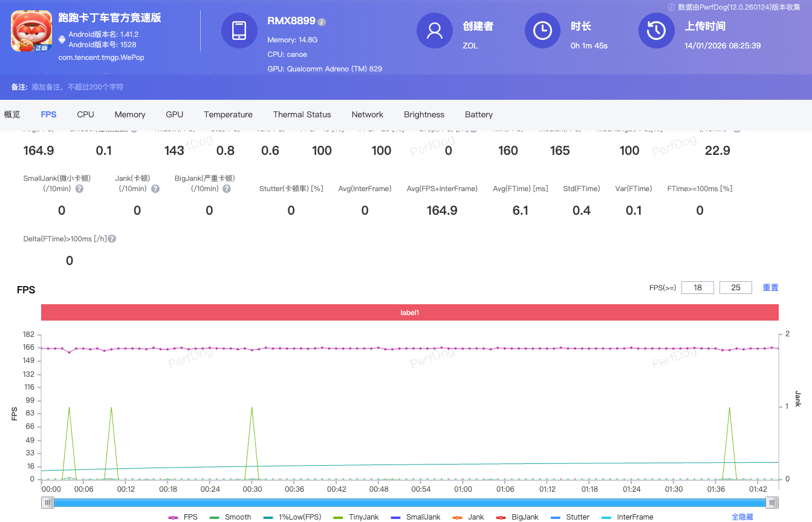Click the phone device icon beside RMX8899
The width and height of the screenshot is (812, 522).
239,30
